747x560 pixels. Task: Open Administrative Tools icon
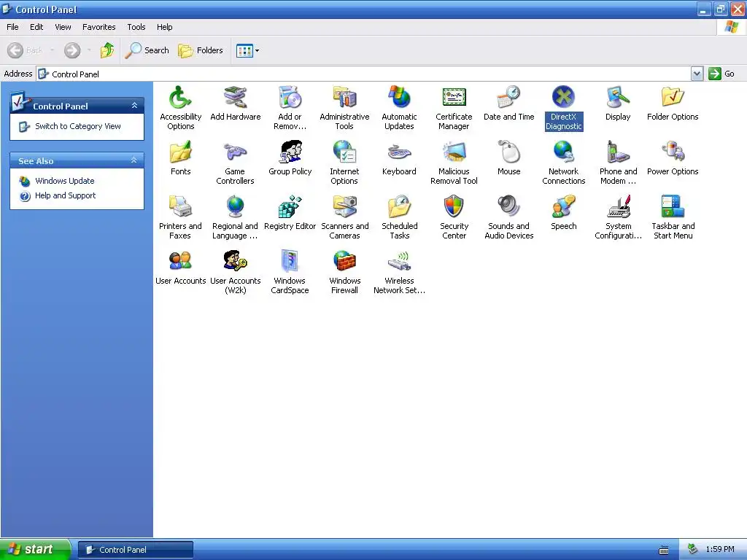click(x=344, y=98)
